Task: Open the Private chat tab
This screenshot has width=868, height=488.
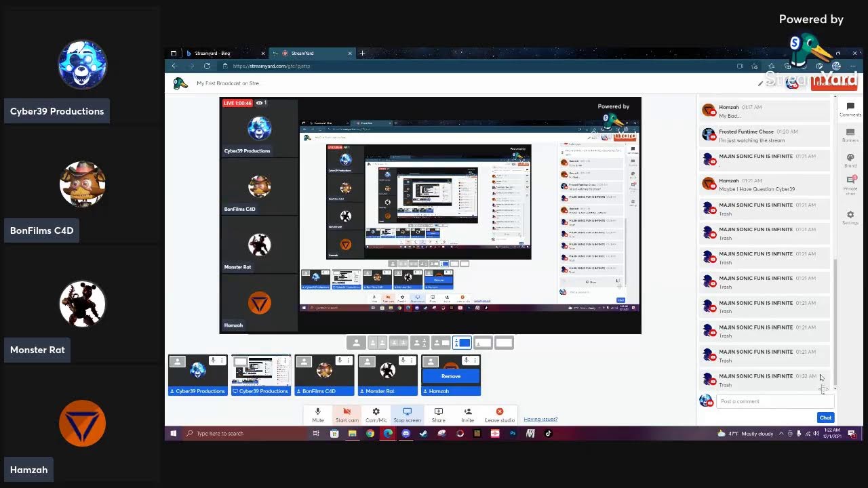Action: [x=850, y=186]
